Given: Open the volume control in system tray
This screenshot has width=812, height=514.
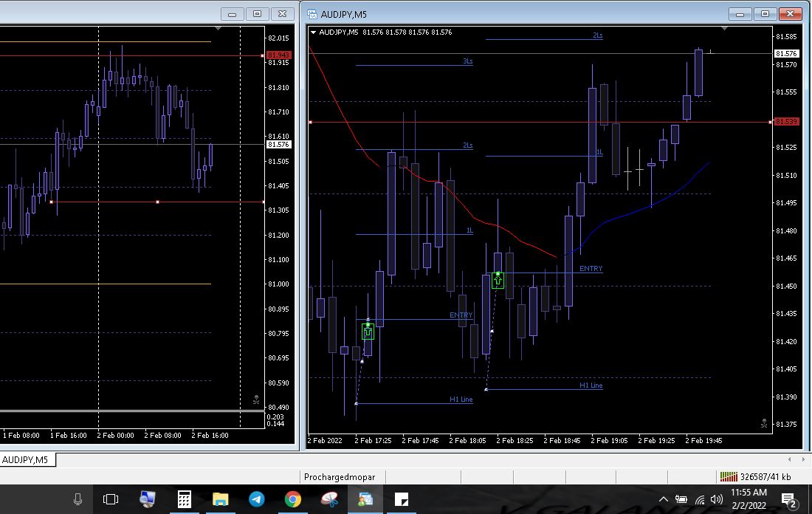Looking at the screenshot, I should tap(716, 500).
